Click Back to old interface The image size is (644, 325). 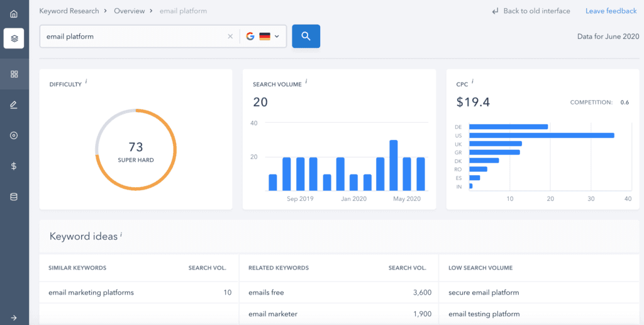(x=531, y=11)
